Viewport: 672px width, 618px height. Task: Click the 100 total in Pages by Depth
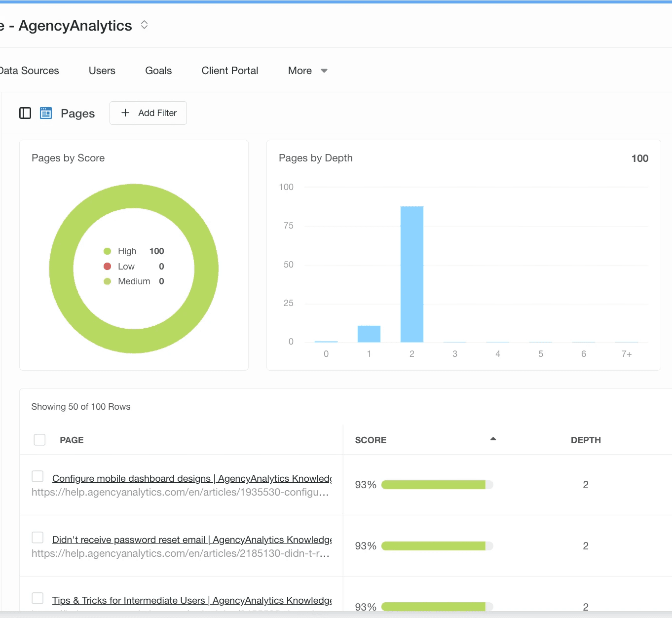click(640, 158)
